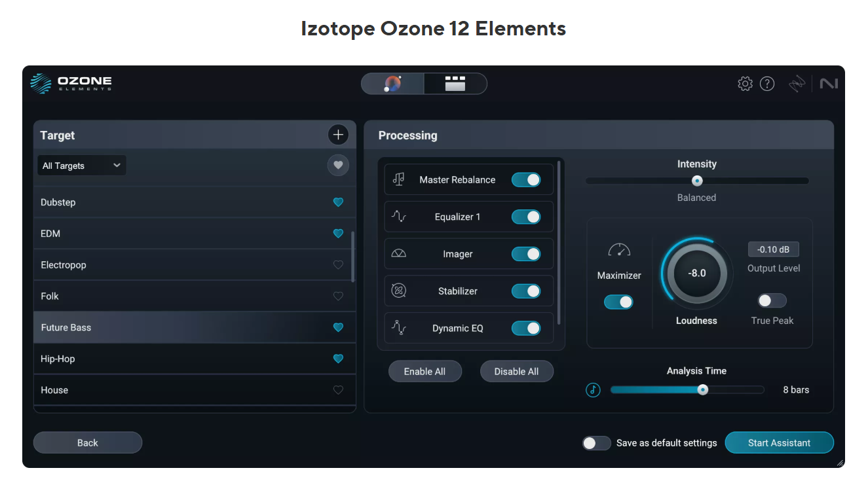This screenshot has height=483, width=868.
Task: Click the Processing modules scrollbar
Action: pos(559,242)
